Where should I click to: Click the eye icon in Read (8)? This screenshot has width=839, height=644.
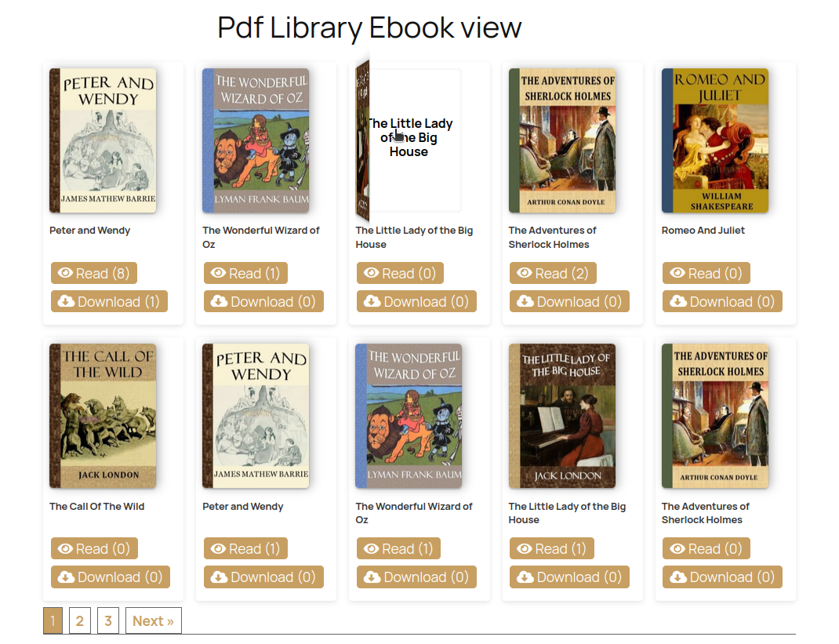point(65,273)
